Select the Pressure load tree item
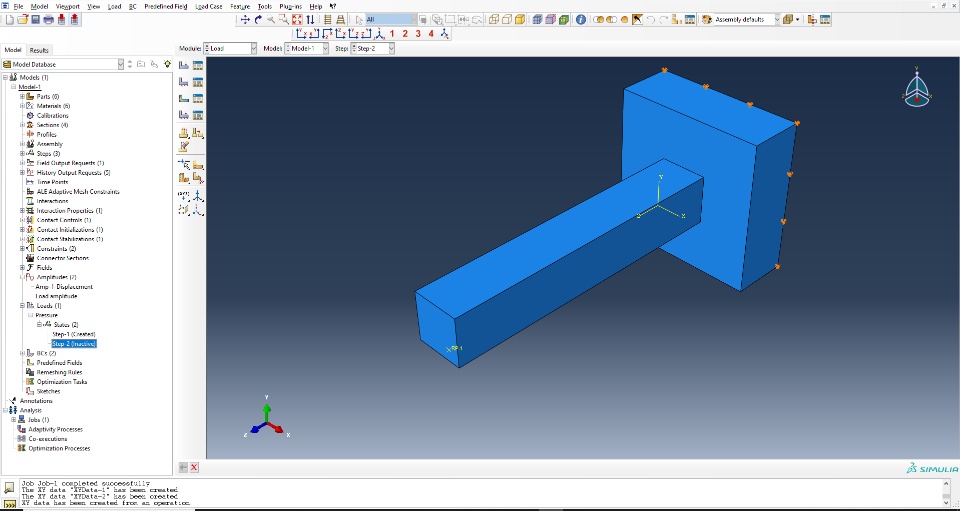 [47, 315]
